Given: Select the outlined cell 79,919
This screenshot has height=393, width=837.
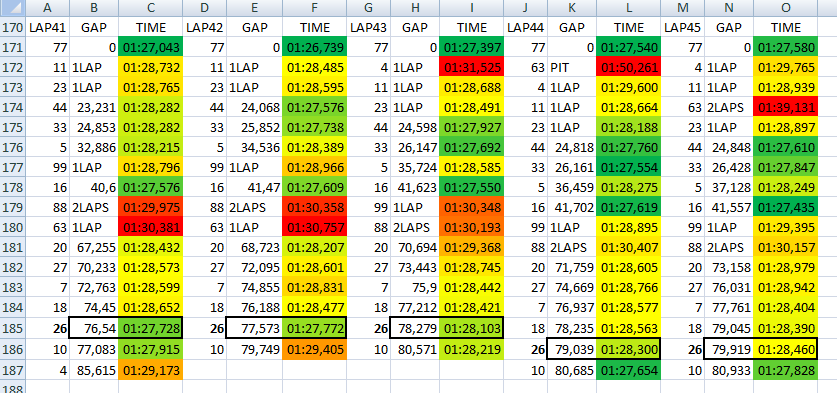Looking at the screenshot, I should [x=729, y=349].
